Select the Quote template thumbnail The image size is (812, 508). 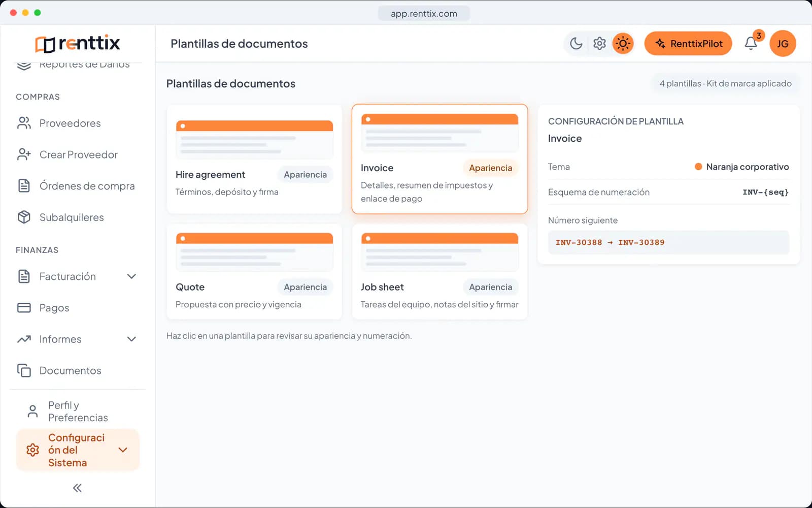254,252
